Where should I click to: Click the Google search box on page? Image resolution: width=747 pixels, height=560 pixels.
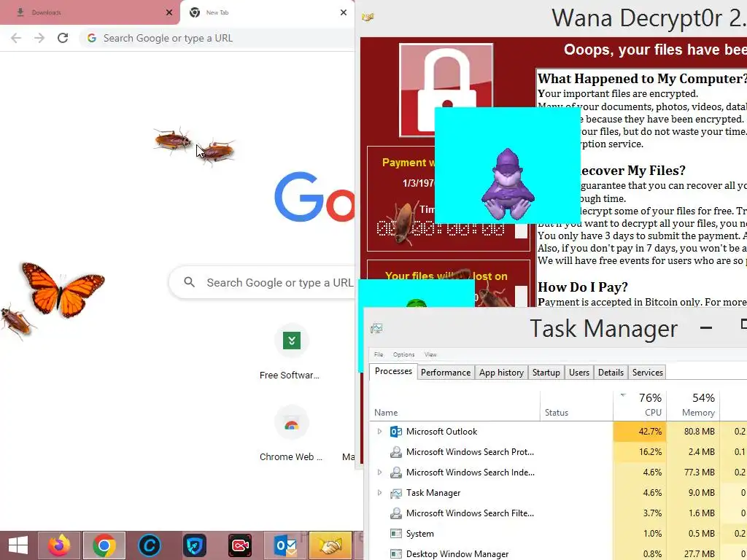click(262, 282)
